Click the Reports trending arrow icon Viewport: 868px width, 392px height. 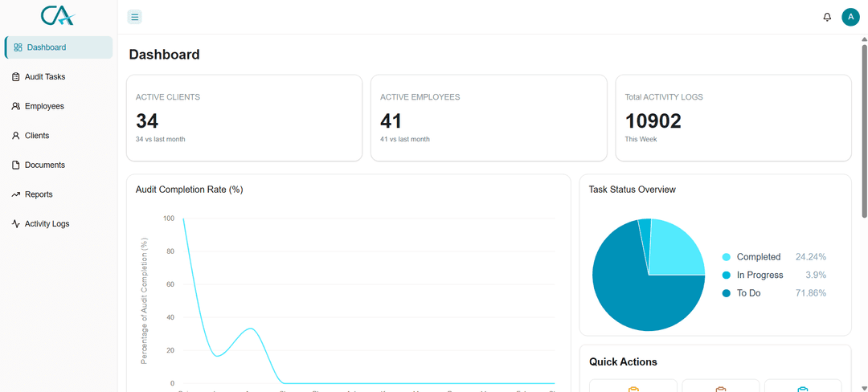[x=15, y=194]
